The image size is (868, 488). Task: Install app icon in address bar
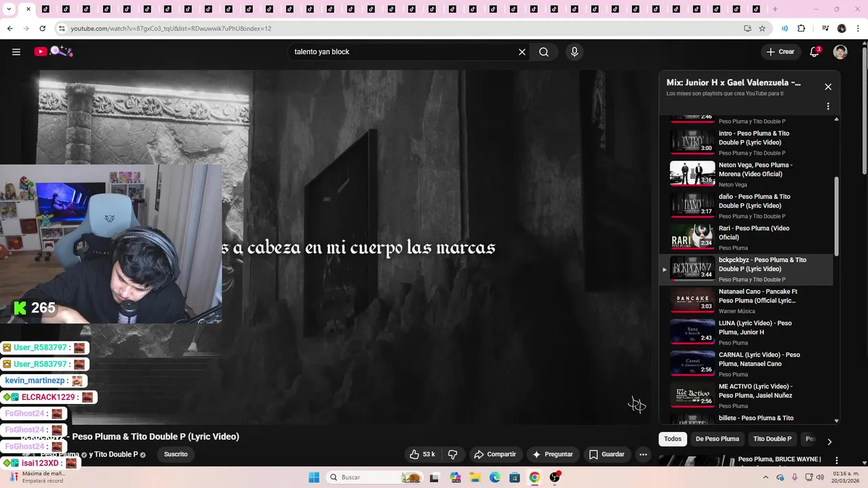pyautogui.click(x=747, y=28)
